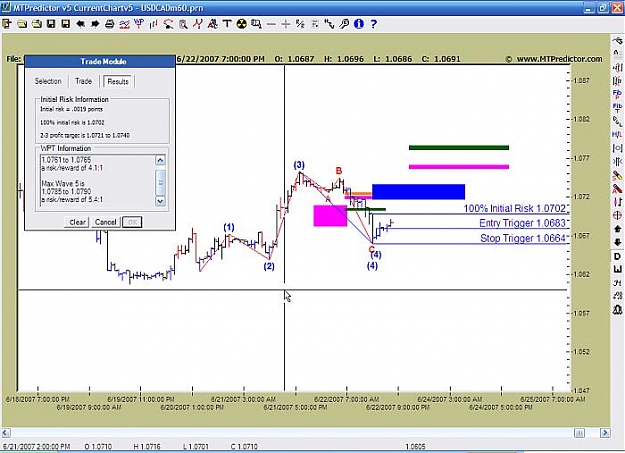Click the percent ratio toolbar icon

point(300,24)
